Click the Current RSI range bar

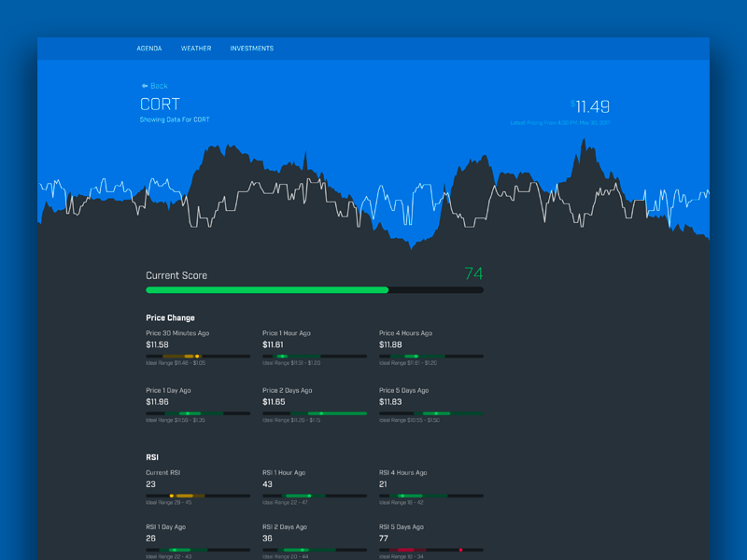(x=198, y=496)
